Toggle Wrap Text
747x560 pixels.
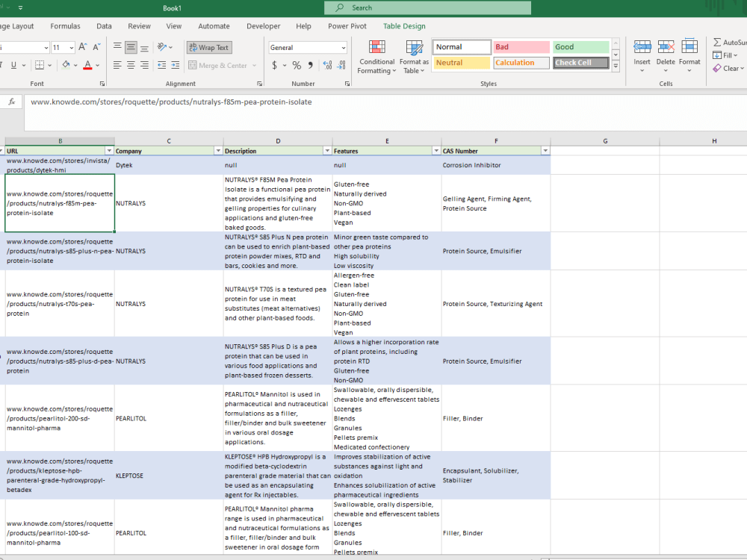click(209, 47)
